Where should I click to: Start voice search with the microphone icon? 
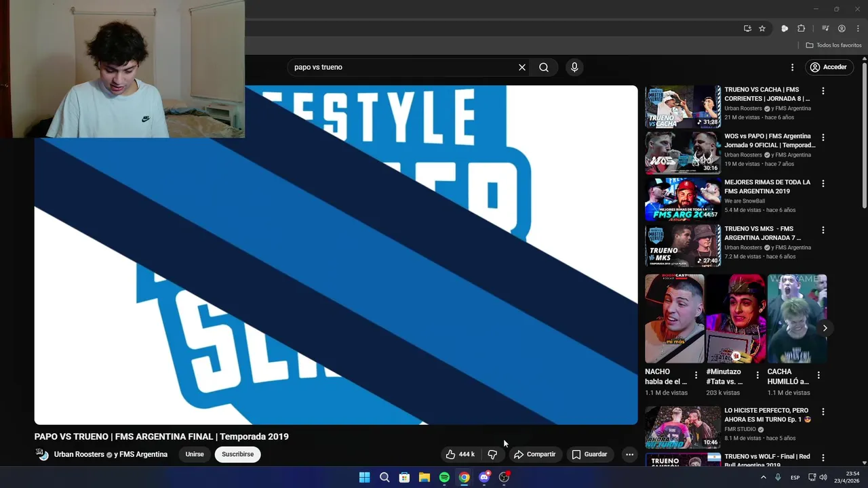(x=574, y=67)
